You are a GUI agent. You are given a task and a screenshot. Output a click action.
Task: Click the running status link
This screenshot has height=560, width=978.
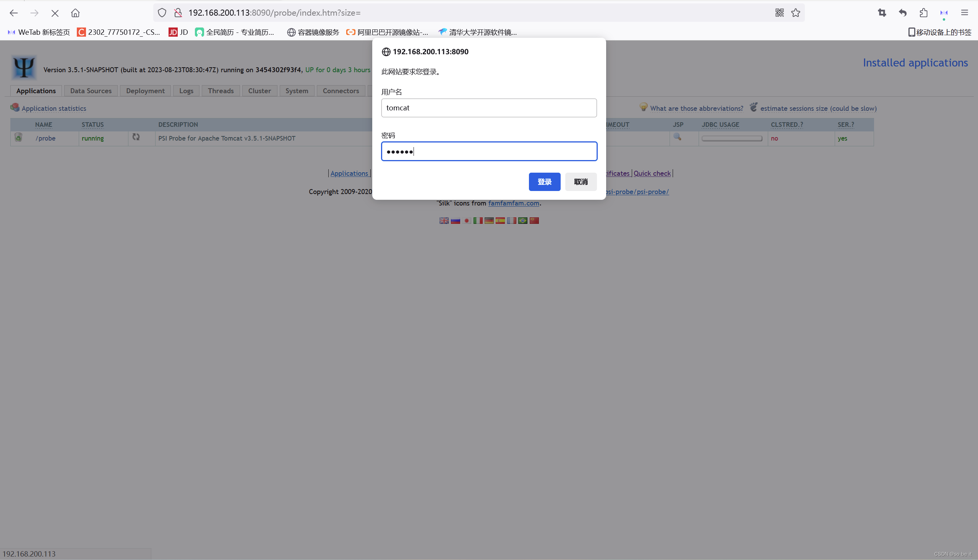click(x=93, y=138)
